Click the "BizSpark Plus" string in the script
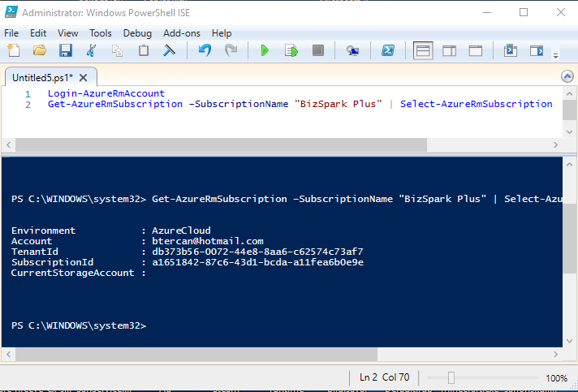The image size is (578, 392). pos(338,104)
